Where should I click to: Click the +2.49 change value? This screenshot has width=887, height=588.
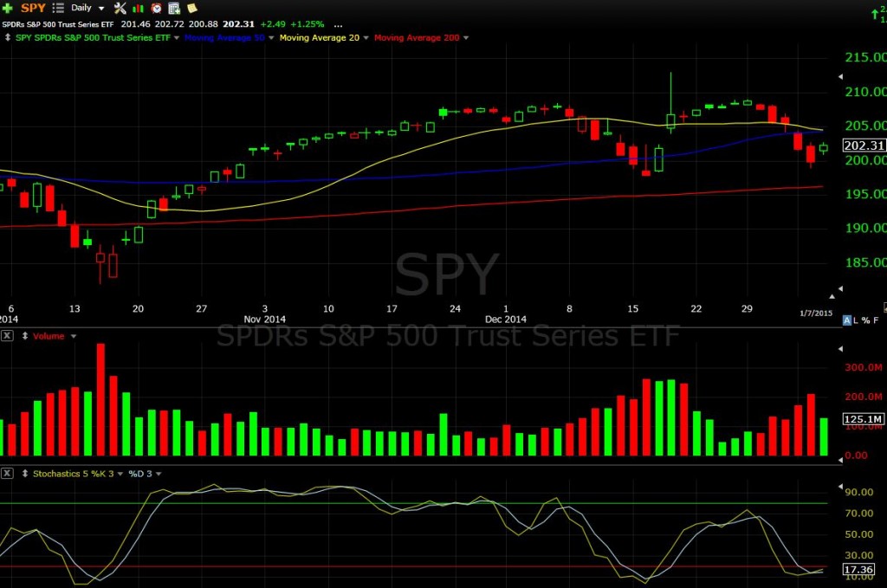point(273,24)
